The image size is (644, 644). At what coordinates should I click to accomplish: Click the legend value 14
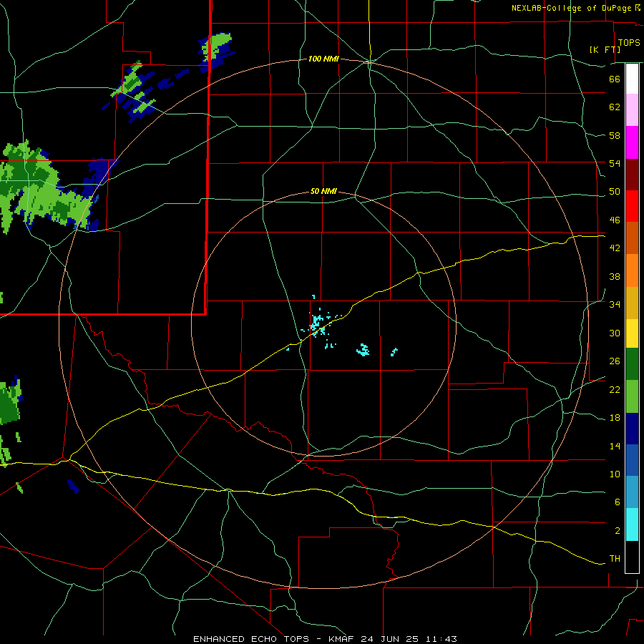point(615,446)
